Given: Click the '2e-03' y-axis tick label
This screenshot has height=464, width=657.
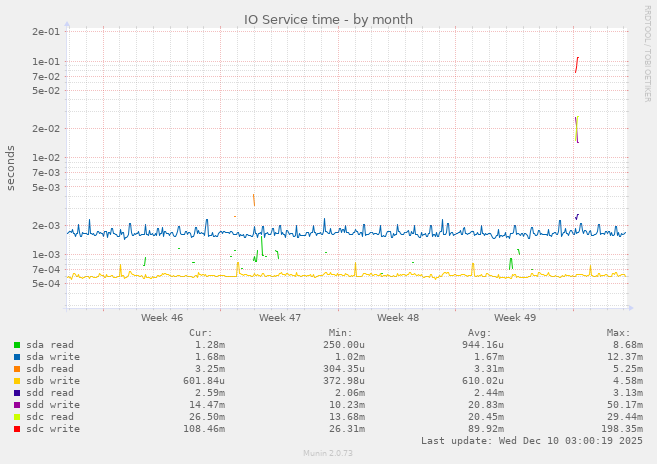Looking at the screenshot, I should (46, 226).
